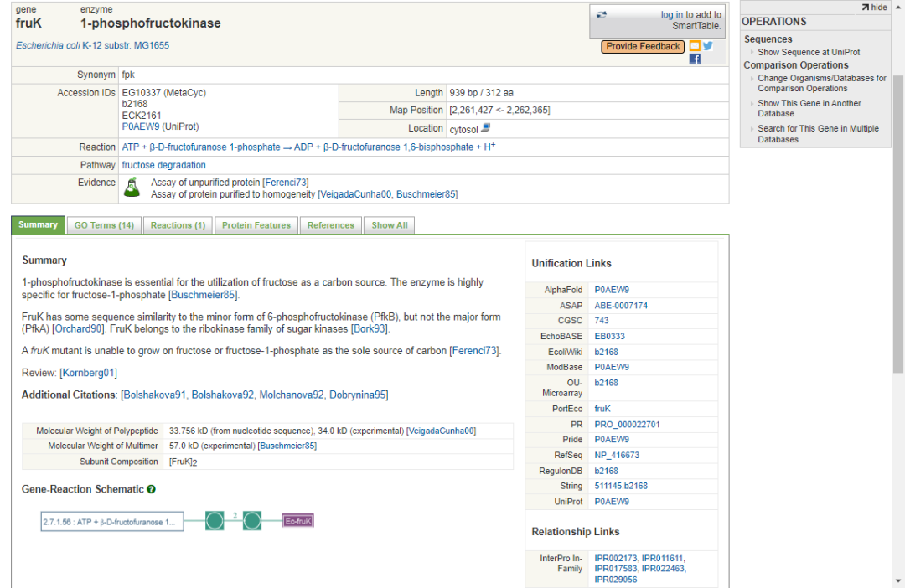Image resolution: width=905 pixels, height=588 pixels.
Task: Click the purple Ec-fruK gene box
Action: pos(297,521)
